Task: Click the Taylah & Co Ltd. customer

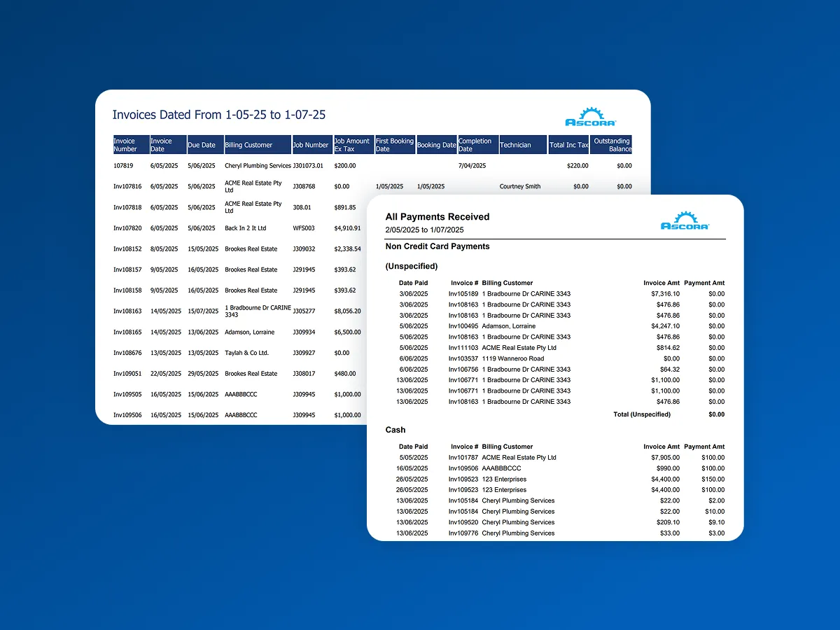Action: click(246, 353)
